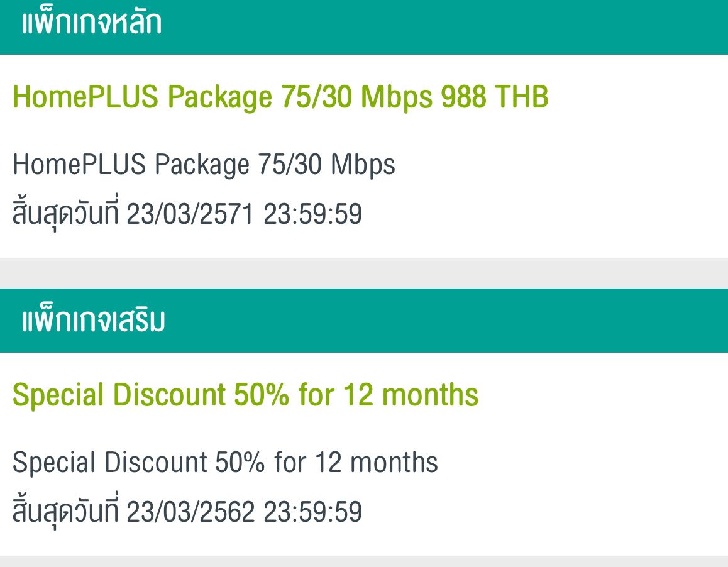Tap the 23:59:59 time beside 23/03/2571

312,215
